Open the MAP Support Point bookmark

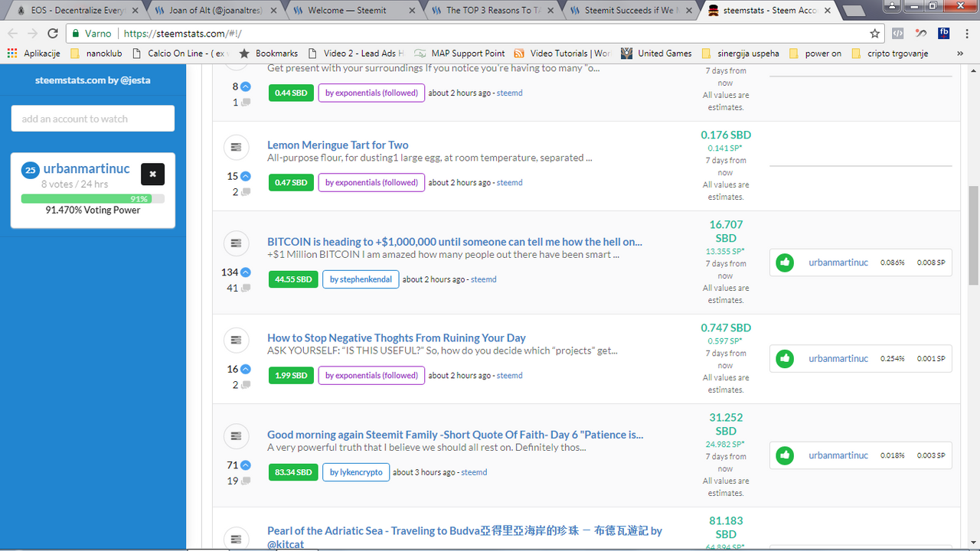(x=459, y=54)
